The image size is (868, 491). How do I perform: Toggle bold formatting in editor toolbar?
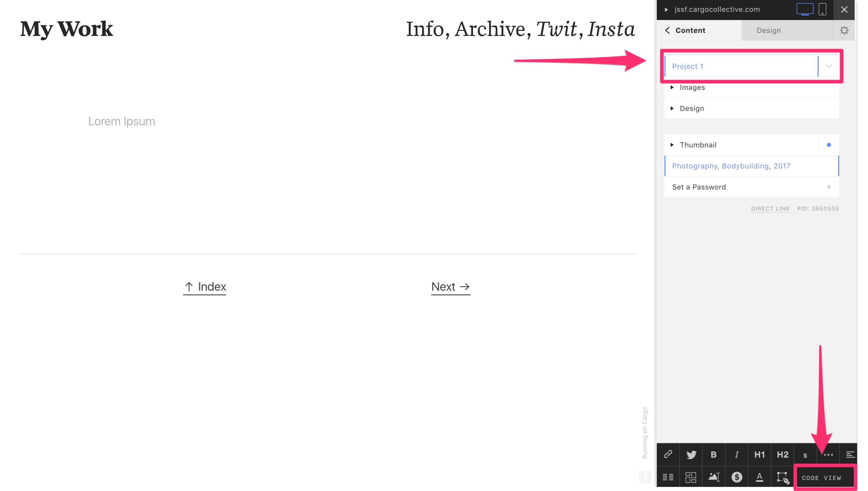pos(714,454)
